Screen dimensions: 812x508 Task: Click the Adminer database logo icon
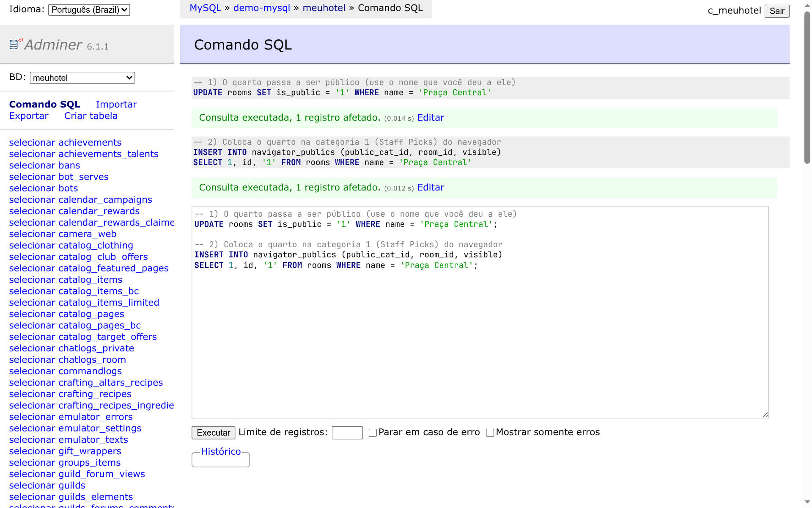coord(14,44)
